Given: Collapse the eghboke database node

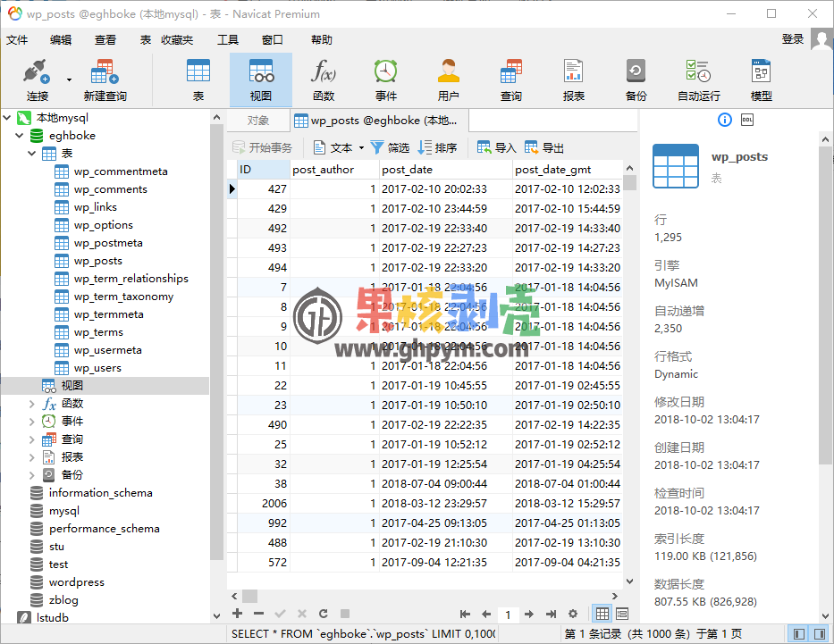Looking at the screenshot, I should tap(20, 136).
